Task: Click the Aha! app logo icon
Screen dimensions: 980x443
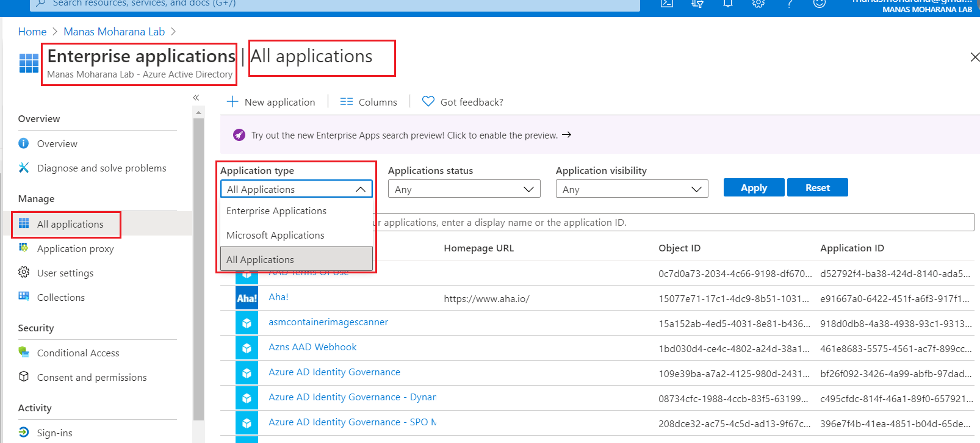Action: (247, 298)
